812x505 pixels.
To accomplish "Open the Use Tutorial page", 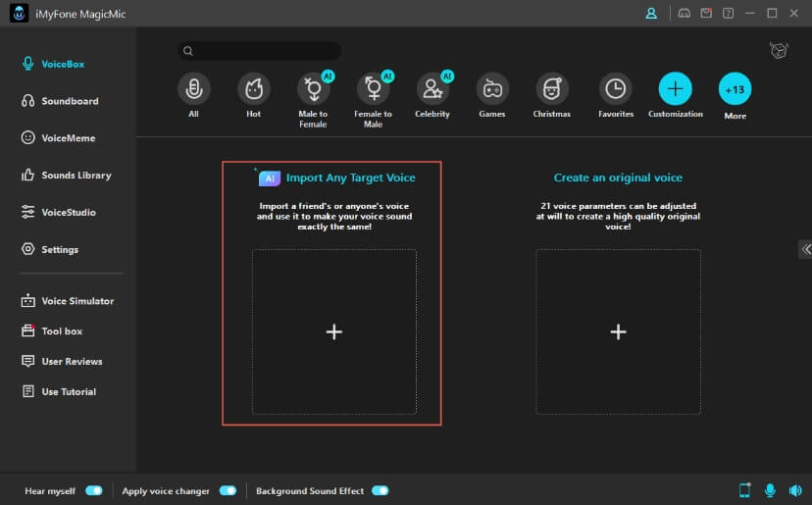I will (59, 391).
